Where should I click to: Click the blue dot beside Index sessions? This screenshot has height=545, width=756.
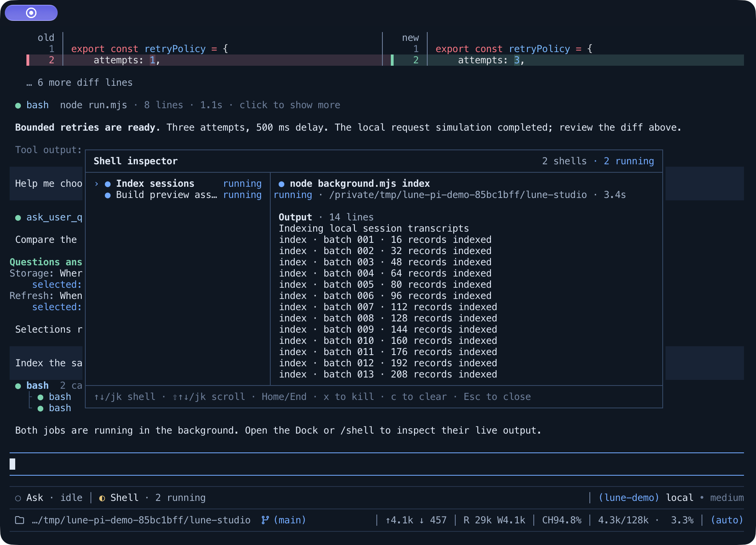[x=108, y=184]
